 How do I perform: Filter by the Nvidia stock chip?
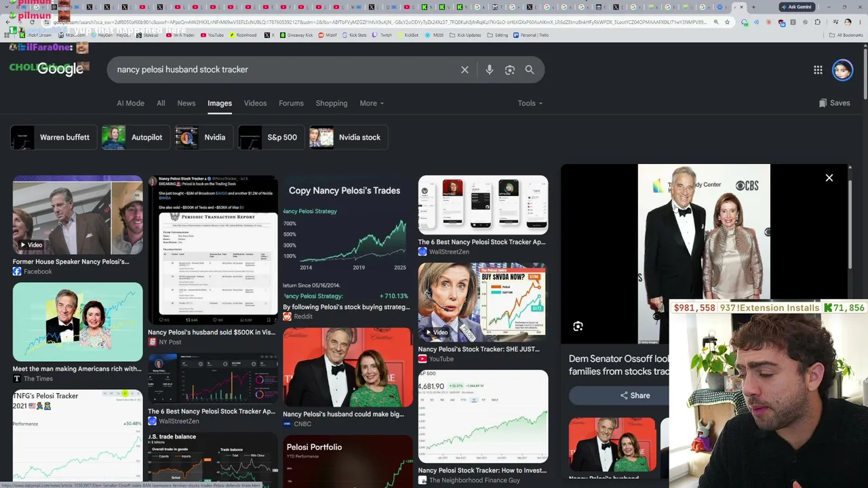(348, 138)
